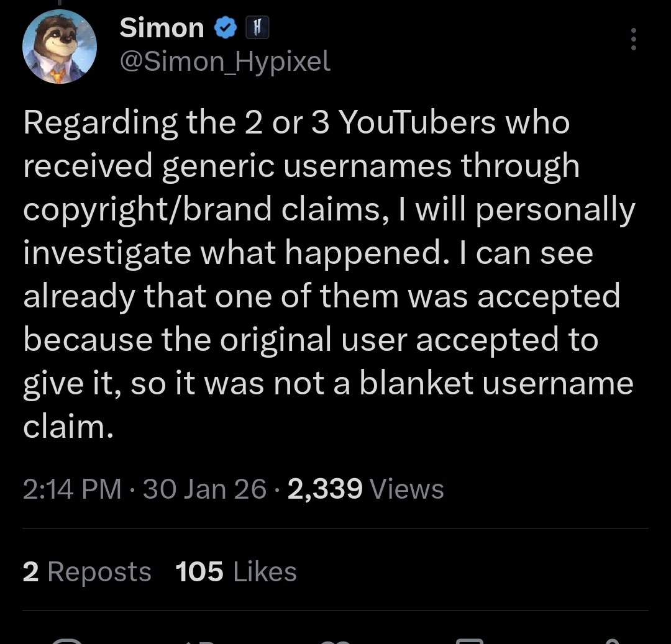Tap the Hypixel affiliation badge icon

click(257, 29)
